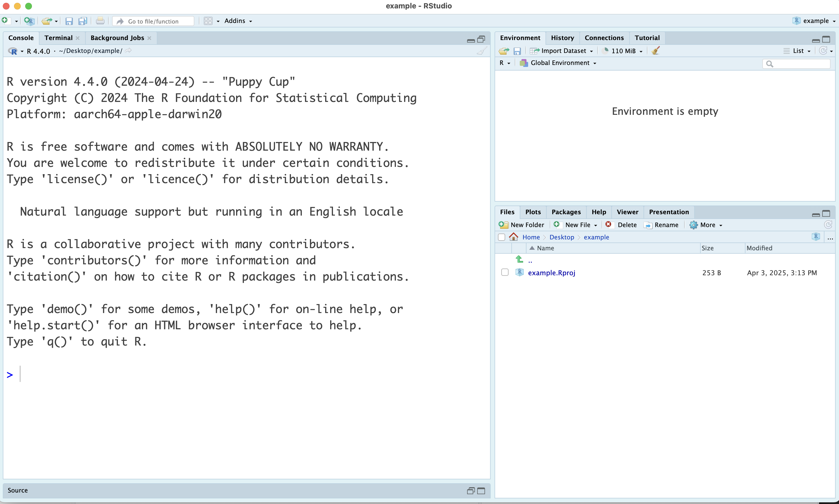
Task: Select the example.Rproj checkbox
Action: (x=505, y=272)
